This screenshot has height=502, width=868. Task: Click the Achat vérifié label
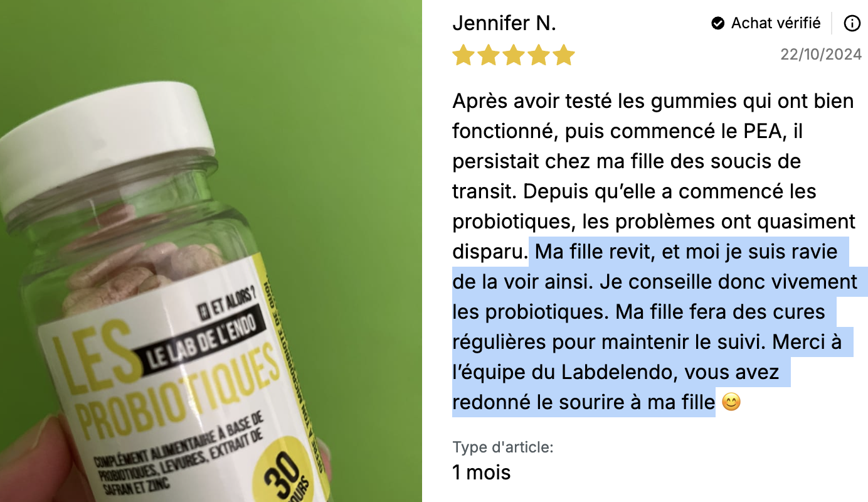point(776,23)
